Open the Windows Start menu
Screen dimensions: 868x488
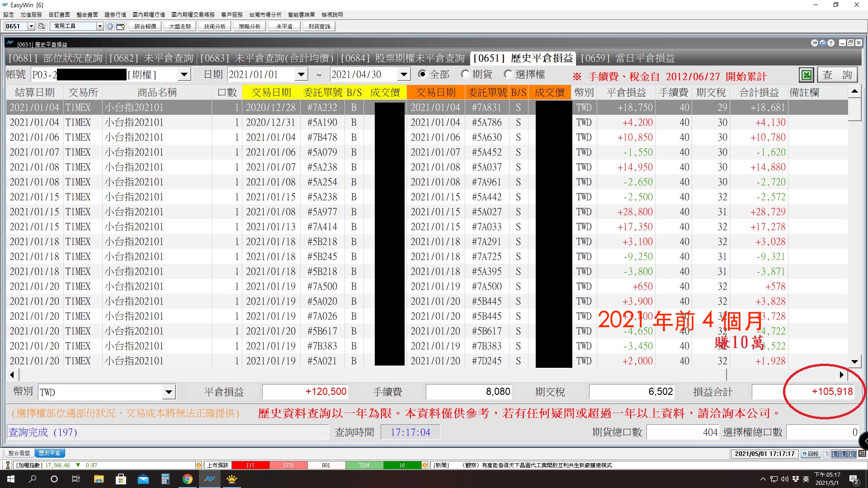[11, 479]
